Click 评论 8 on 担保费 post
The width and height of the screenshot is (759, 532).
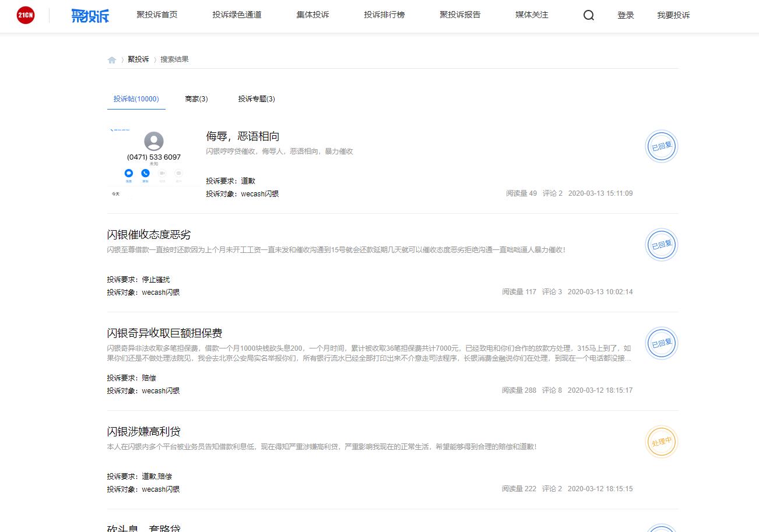click(x=552, y=390)
